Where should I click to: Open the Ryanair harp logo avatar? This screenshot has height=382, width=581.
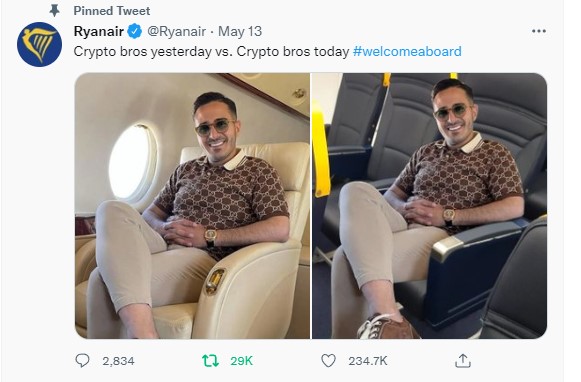coord(39,44)
